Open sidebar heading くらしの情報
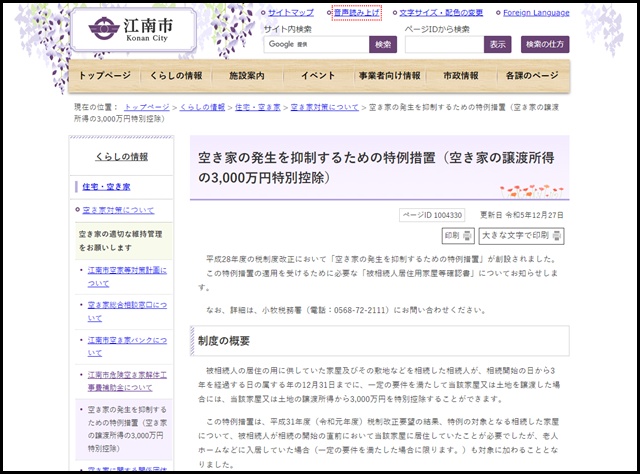Screen dimensions: 640x474 click(122, 157)
